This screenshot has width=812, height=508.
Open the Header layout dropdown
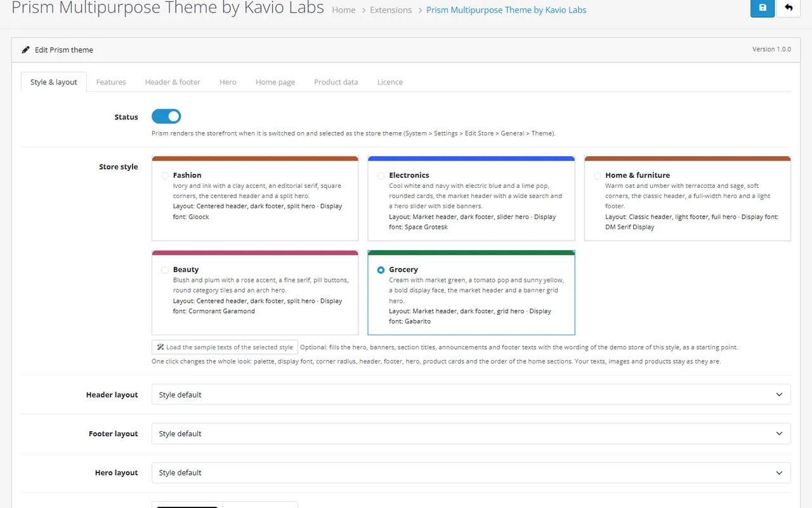[471, 394]
